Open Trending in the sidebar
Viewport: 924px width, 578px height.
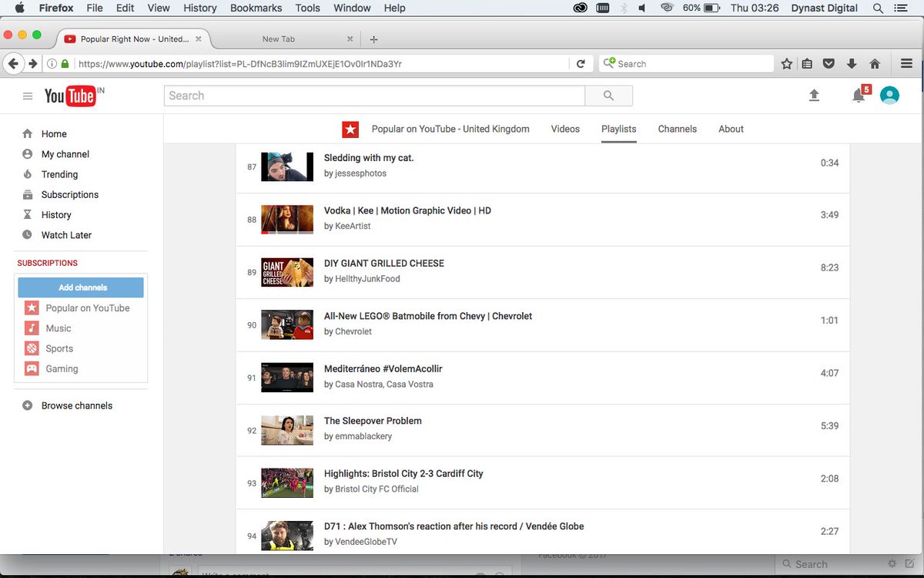[59, 174]
